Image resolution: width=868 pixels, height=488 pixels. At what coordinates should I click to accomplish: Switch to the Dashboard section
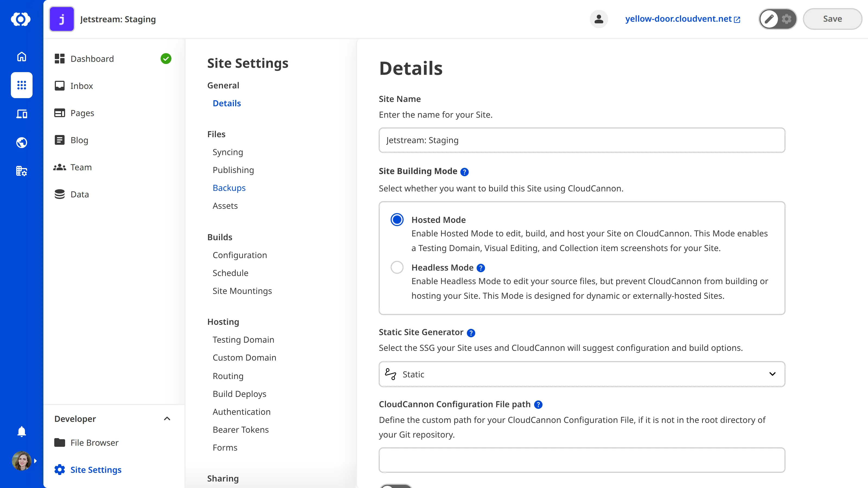click(x=92, y=59)
